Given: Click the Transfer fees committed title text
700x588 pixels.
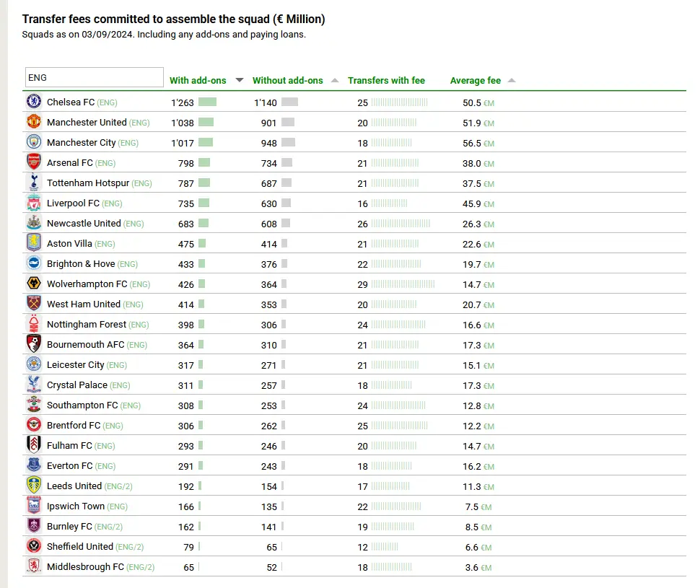Looking at the screenshot, I should tap(174, 19).
